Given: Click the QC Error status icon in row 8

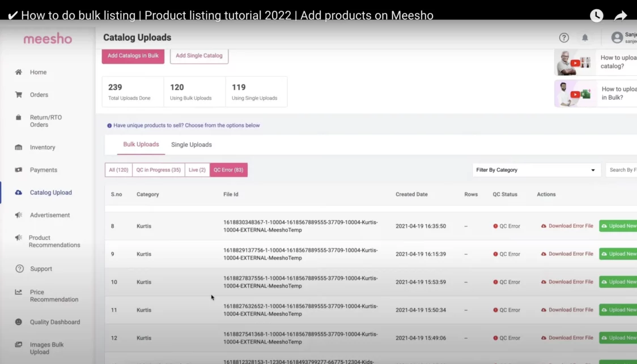Looking at the screenshot, I should click(x=495, y=226).
